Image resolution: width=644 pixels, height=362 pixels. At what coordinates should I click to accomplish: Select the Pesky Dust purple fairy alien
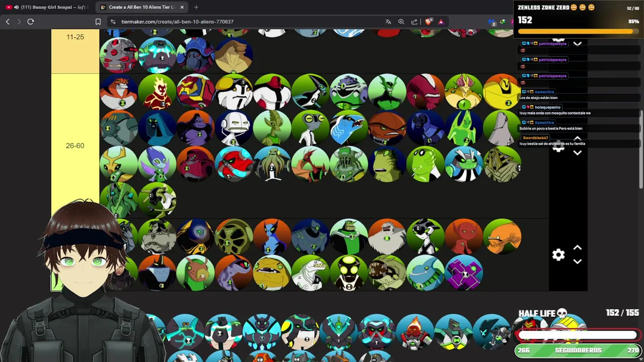click(x=157, y=164)
